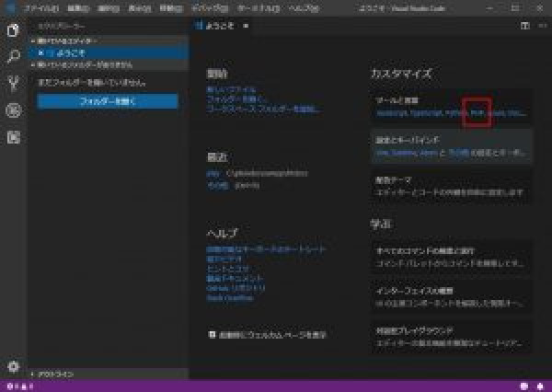Open the printable keyboard cheat sheet link
This screenshot has width=552, height=392.
click(x=266, y=249)
